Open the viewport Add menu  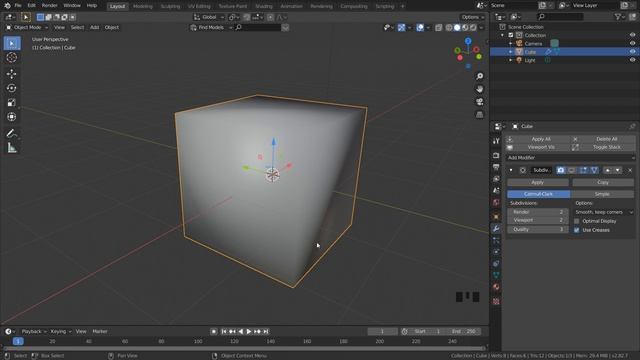click(x=94, y=27)
